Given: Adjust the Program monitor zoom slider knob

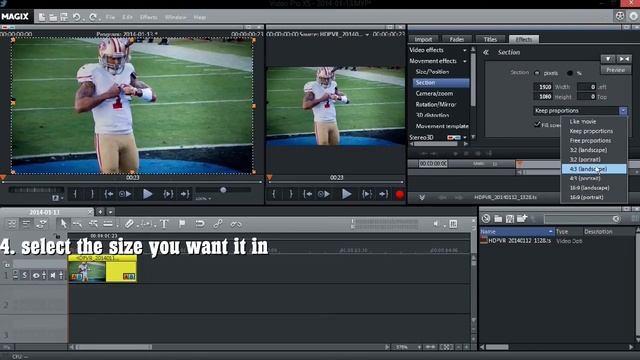Looking at the screenshot, I should coord(223,190).
